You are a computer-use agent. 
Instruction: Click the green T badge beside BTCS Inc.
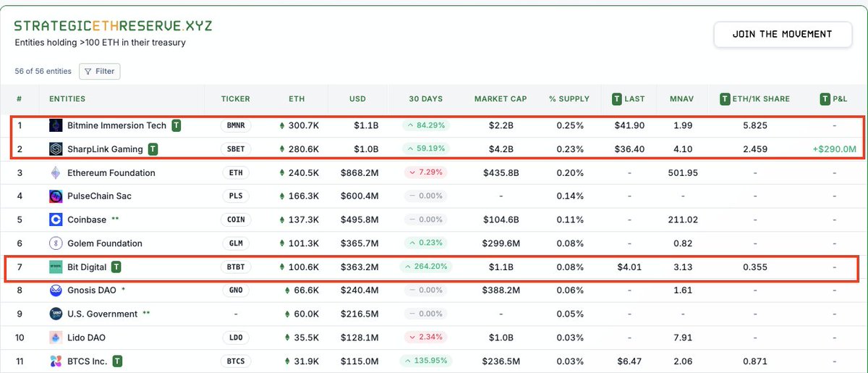117,361
